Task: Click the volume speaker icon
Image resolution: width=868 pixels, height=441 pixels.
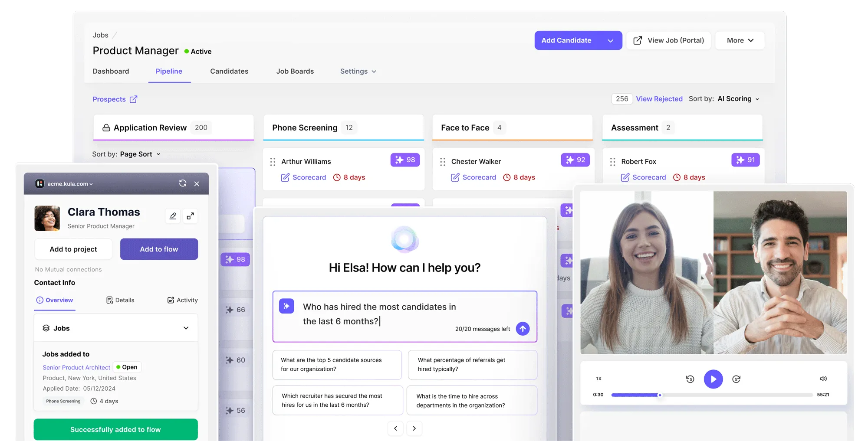Action: [x=823, y=379]
